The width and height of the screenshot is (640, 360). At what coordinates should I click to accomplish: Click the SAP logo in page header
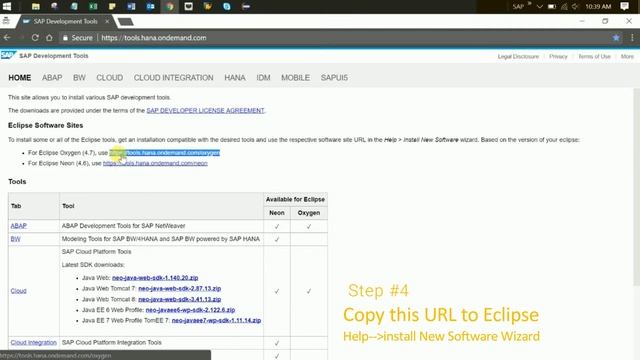[8, 55]
